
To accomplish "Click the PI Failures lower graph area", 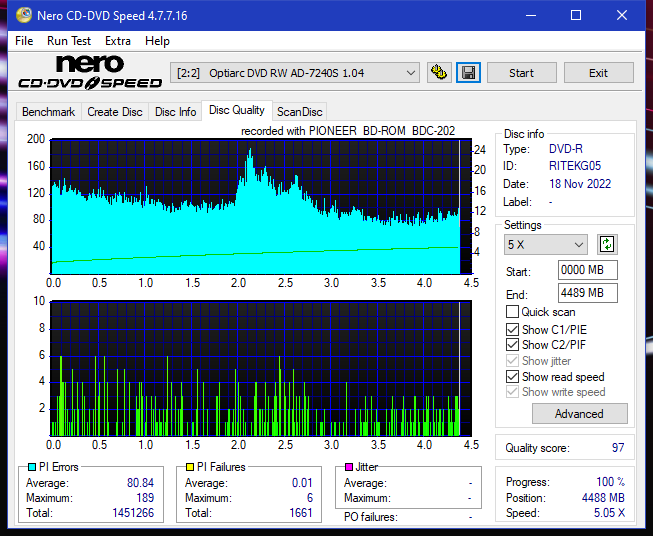I will pos(261,369).
